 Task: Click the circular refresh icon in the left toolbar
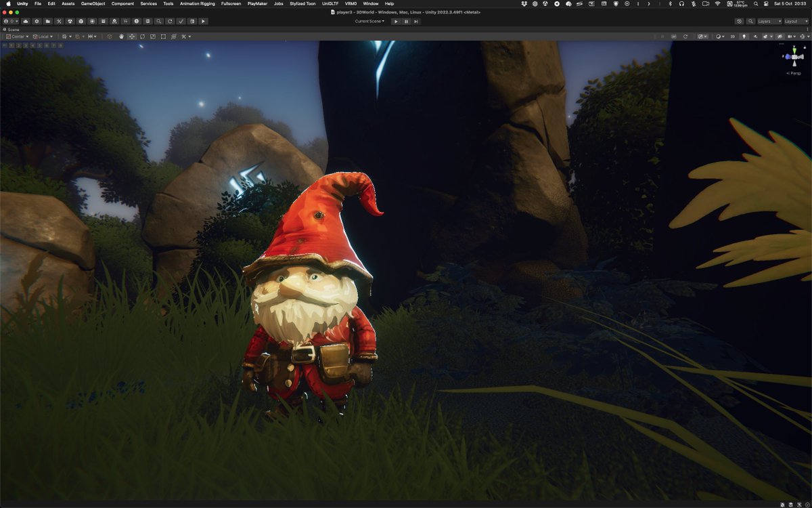(x=170, y=21)
